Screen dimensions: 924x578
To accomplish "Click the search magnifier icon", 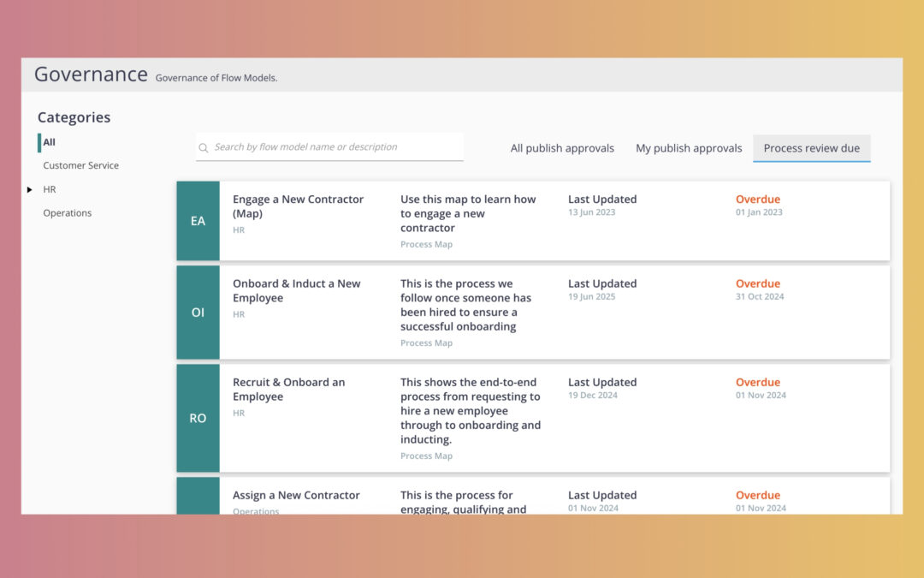I will [204, 148].
